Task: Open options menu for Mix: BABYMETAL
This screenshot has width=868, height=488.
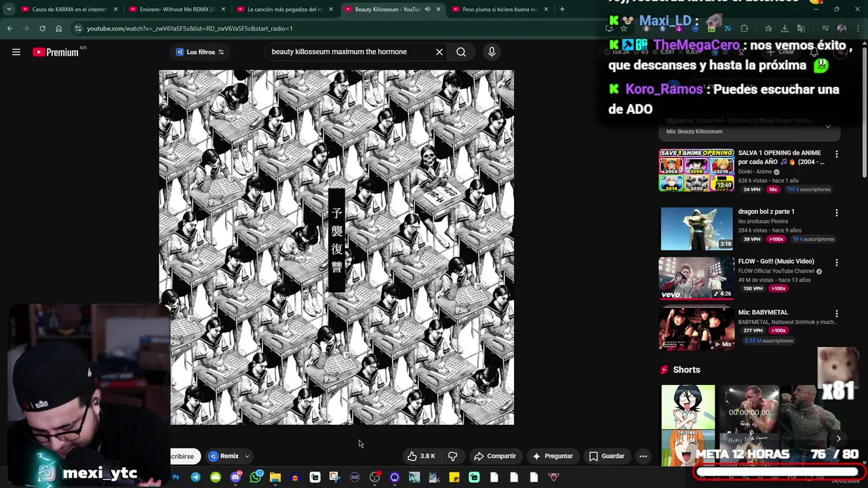Action: click(836, 314)
